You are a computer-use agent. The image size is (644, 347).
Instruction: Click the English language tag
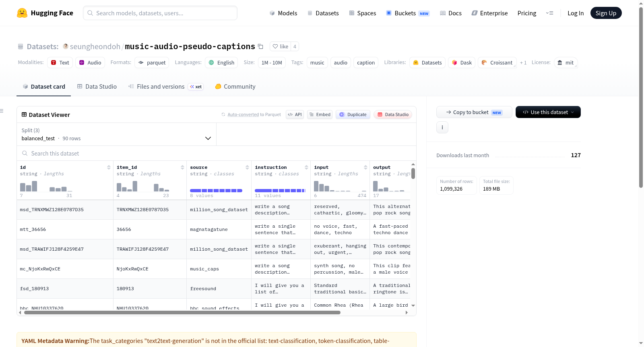pos(221,62)
